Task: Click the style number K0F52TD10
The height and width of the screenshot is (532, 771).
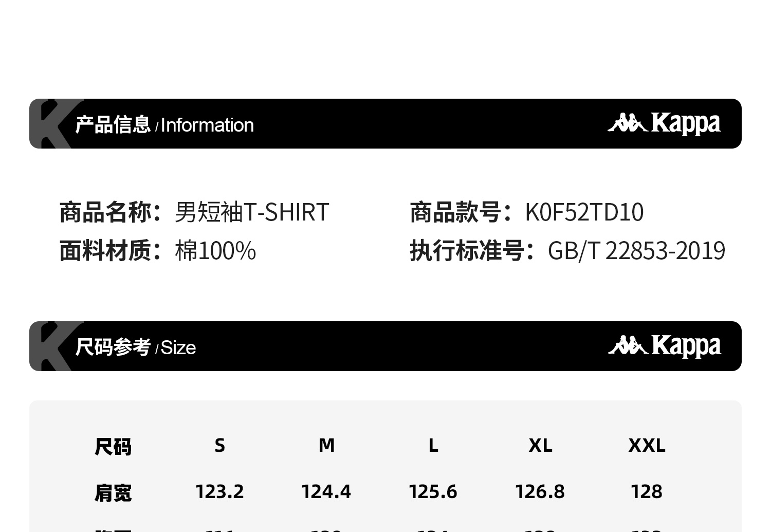Action: tap(584, 212)
